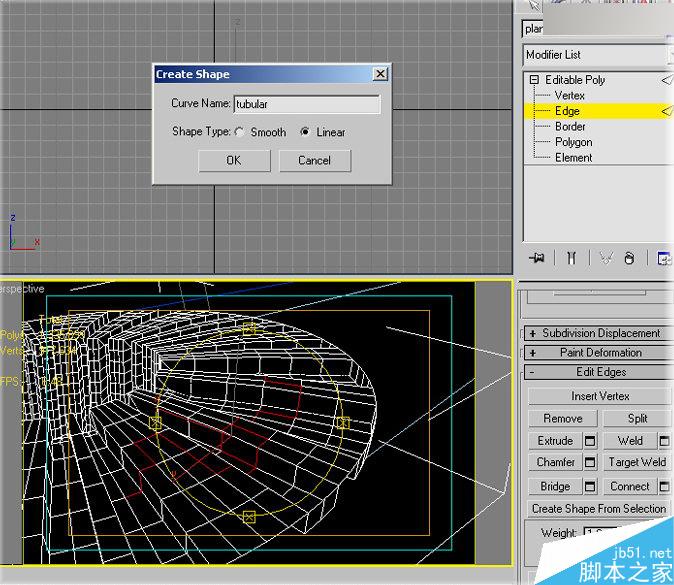Select Vertex sub-object level in stack
Viewport: 674px width, 585px height.
click(569, 95)
